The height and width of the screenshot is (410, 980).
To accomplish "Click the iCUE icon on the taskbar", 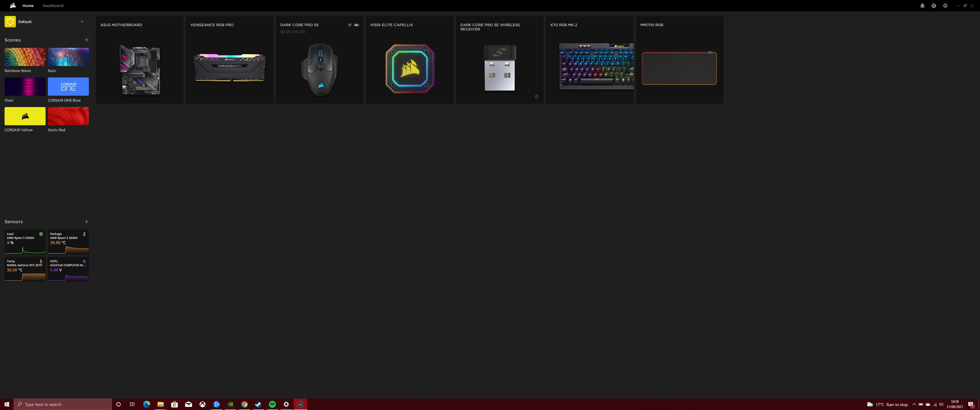I will click(x=300, y=404).
